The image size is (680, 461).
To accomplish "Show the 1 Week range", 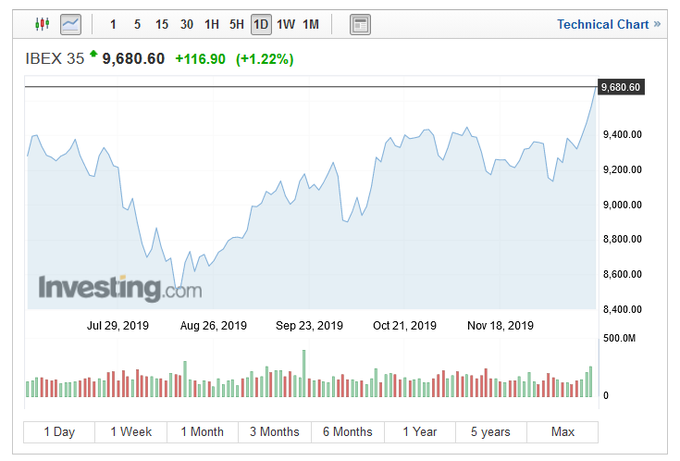I will click(131, 432).
